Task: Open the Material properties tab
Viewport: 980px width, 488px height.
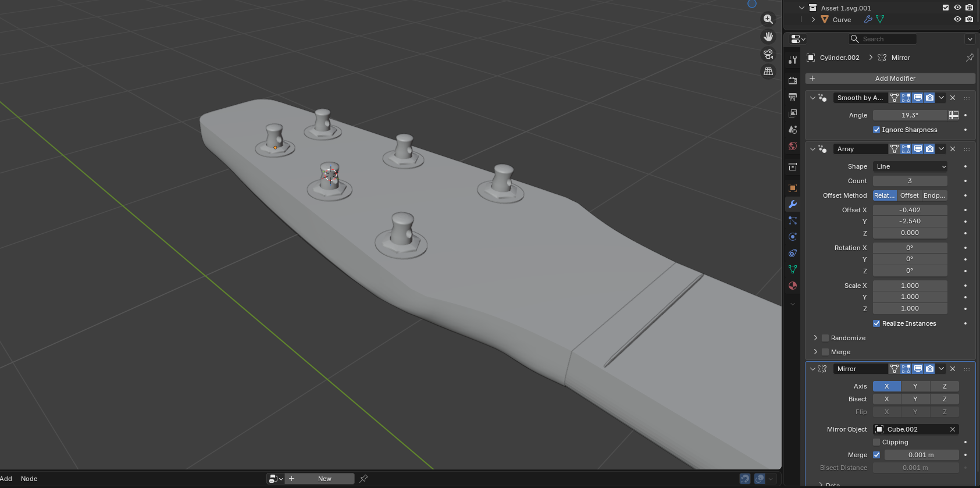Action: click(x=792, y=286)
